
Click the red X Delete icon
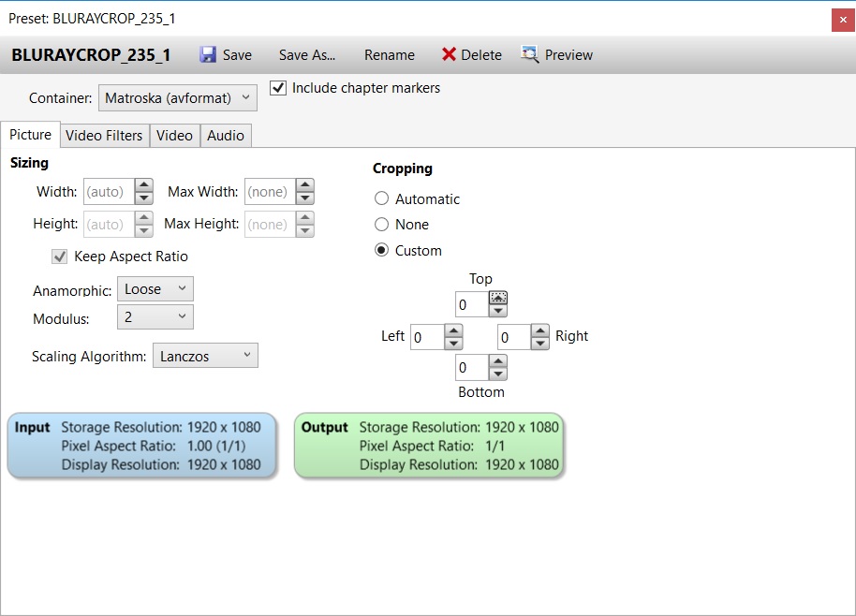(x=449, y=54)
